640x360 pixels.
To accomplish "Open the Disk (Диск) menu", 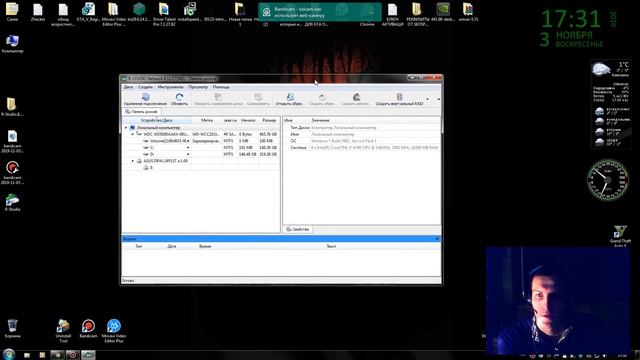I will [x=128, y=87].
